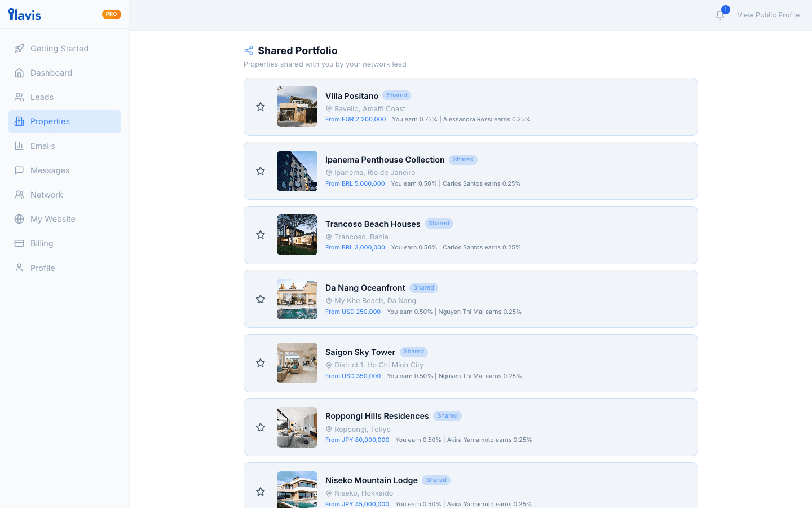Select the Properties building icon
This screenshot has width=812, height=508.
(20, 121)
